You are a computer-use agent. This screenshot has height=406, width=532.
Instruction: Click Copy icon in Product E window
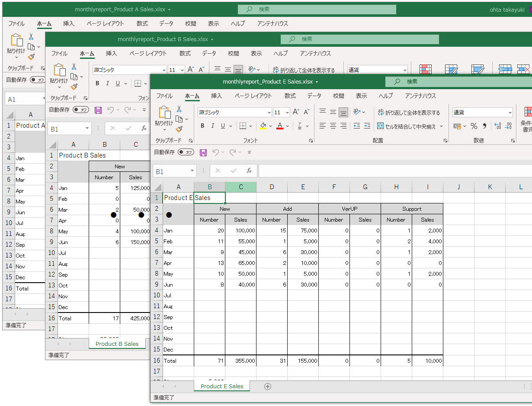point(179,119)
